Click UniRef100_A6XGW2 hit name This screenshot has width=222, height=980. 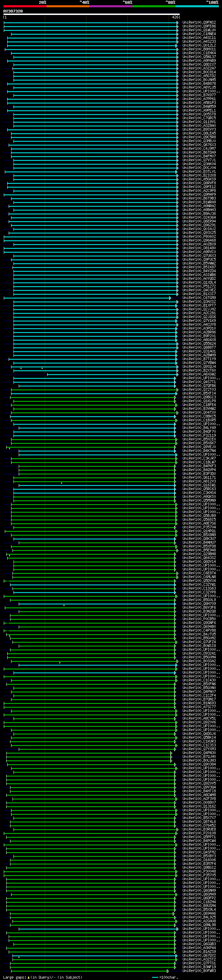[199, 374]
